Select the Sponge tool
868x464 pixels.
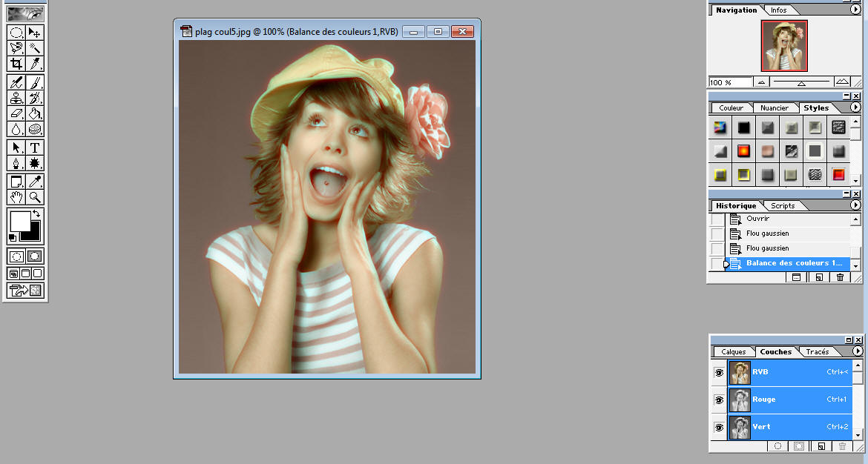[34, 129]
